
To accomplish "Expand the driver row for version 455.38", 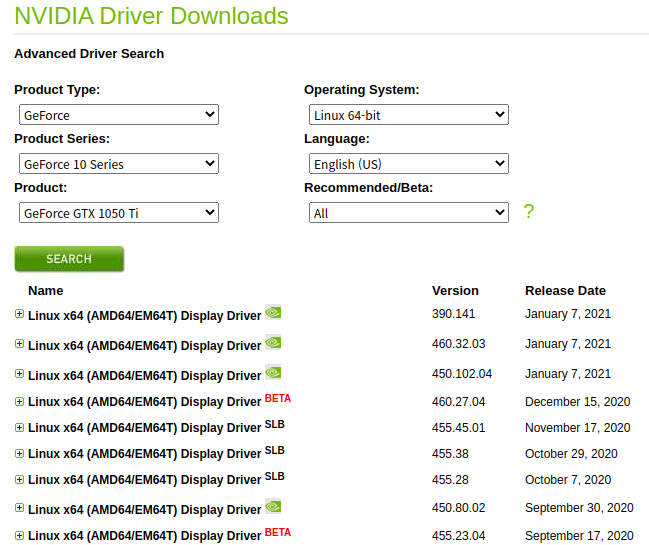I will click(x=19, y=454).
